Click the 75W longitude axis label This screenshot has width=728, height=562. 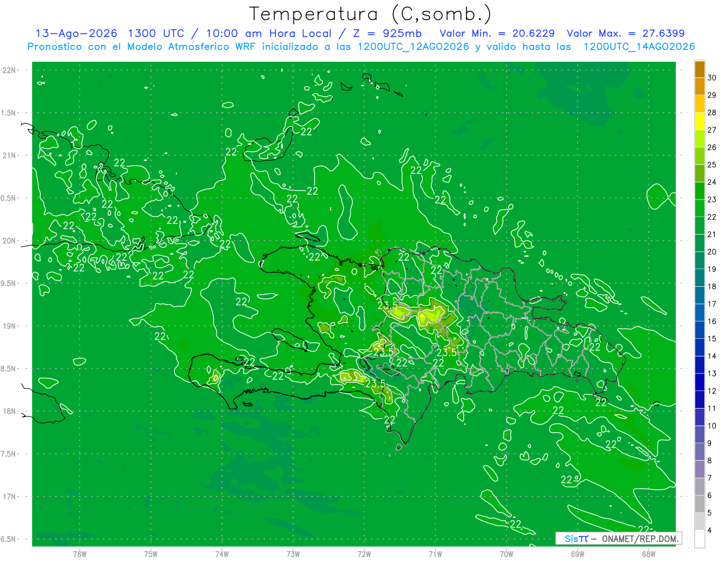pos(150,554)
